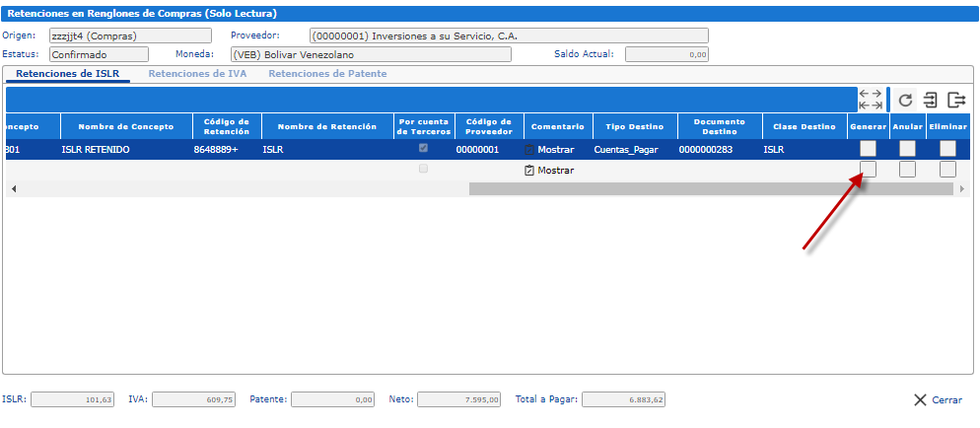Click the Nombre de Concepto column header

point(126,126)
